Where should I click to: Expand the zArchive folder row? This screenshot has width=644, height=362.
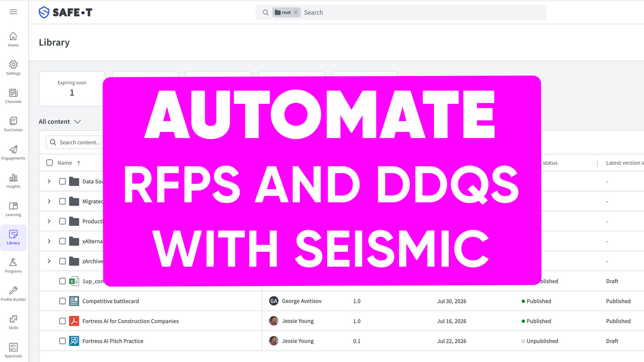(x=49, y=261)
